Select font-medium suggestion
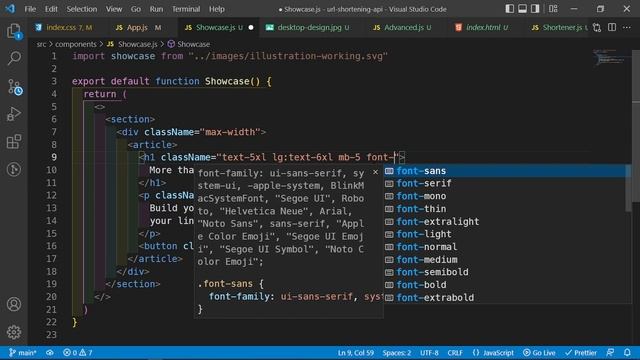Screen dimensions: 640x360 click(506, 260)
